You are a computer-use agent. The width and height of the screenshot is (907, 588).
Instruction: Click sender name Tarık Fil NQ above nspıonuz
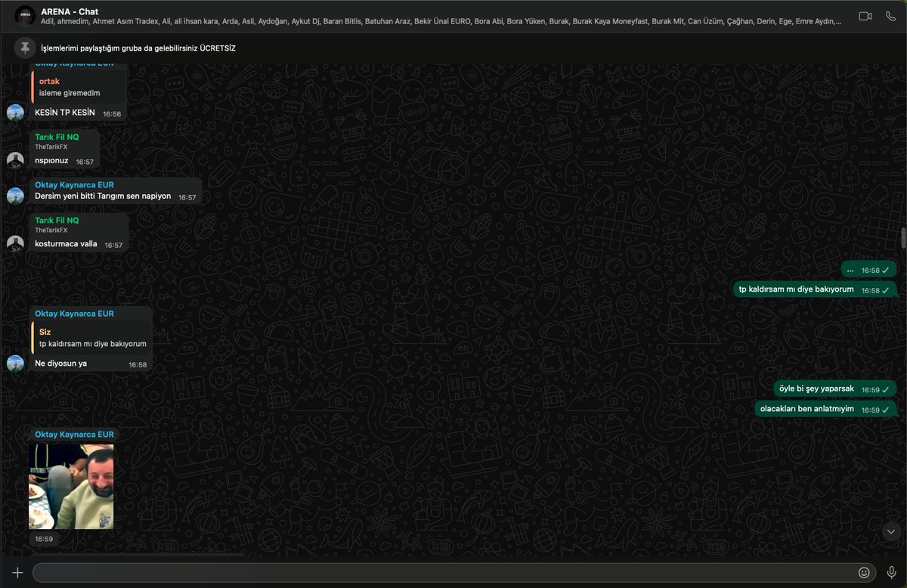coord(57,137)
